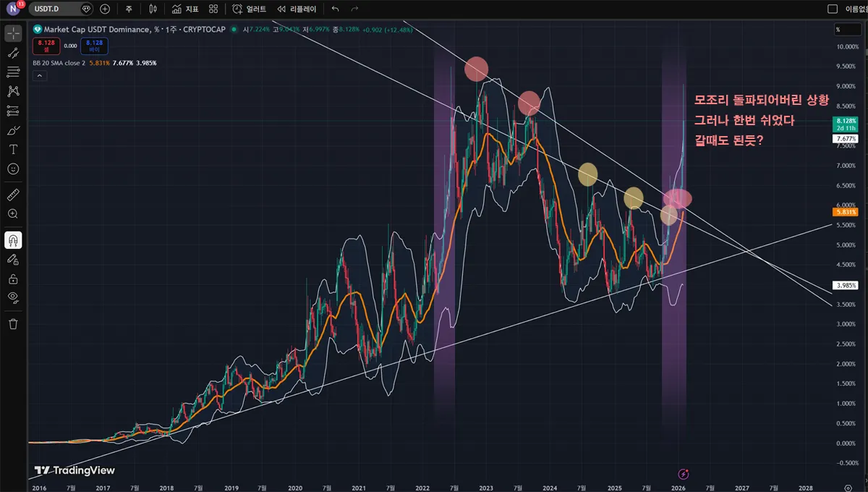Open the emoji sticker tool
This screenshot has height=492, width=868.
pyautogui.click(x=13, y=169)
